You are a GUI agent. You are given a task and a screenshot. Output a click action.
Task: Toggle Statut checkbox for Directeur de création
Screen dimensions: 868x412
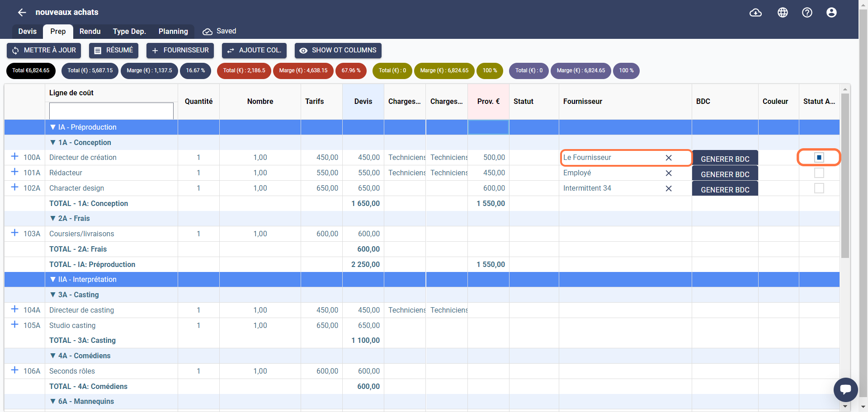click(819, 157)
